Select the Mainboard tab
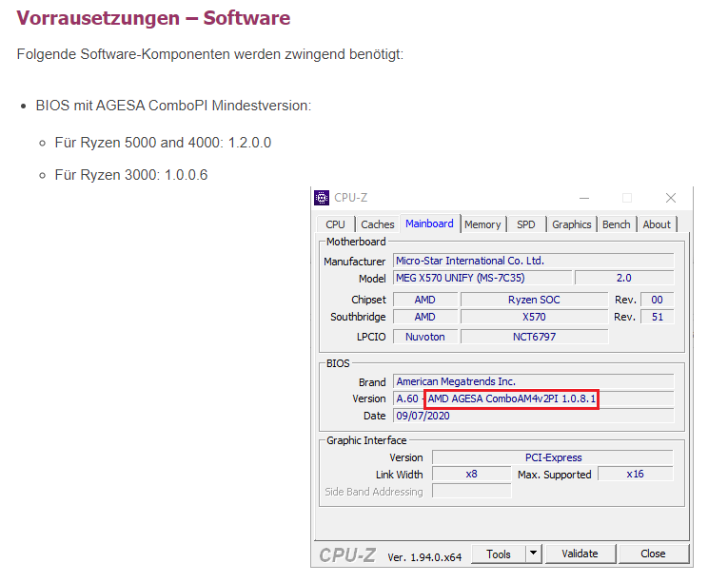Screen dimensions: 728x583 pyautogui.click(x=429, y=223)
